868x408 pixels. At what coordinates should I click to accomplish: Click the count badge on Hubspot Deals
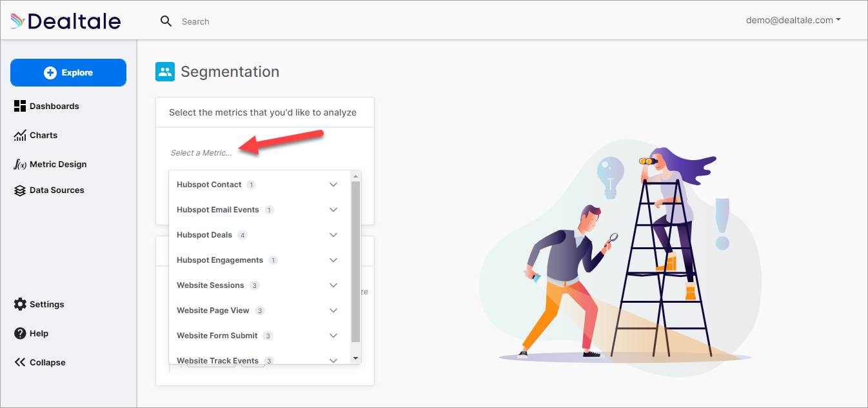[242, 235]
